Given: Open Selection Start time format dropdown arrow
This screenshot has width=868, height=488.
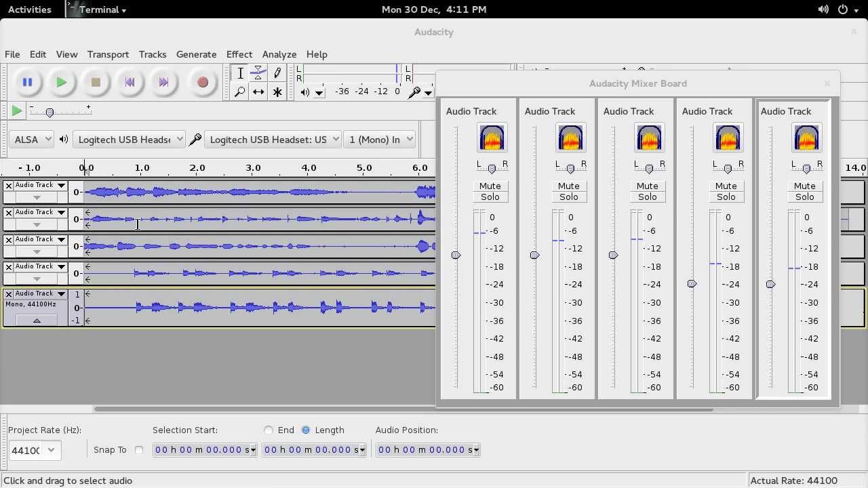Looking at the screenshot, I should click(253, 449).
